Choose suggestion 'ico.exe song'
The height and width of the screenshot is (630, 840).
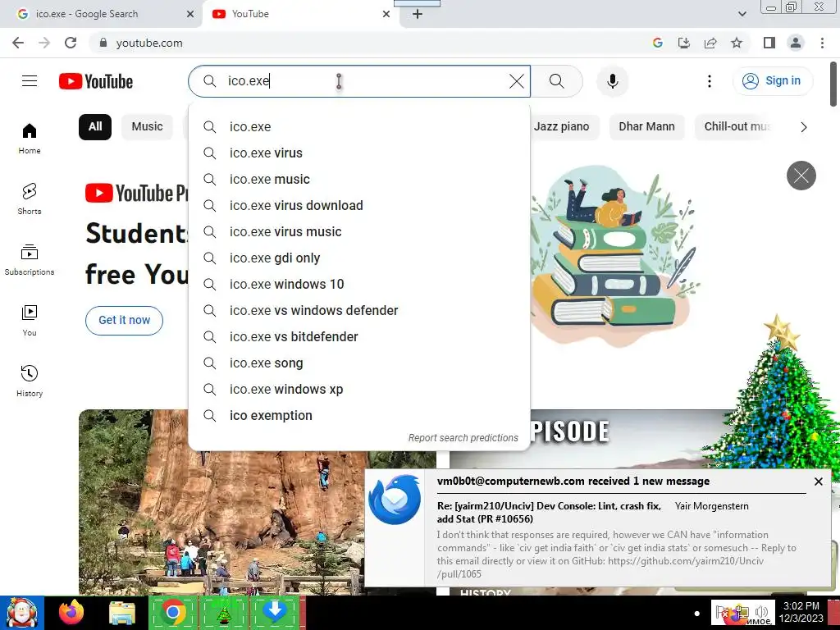click(x=359, y=363)
